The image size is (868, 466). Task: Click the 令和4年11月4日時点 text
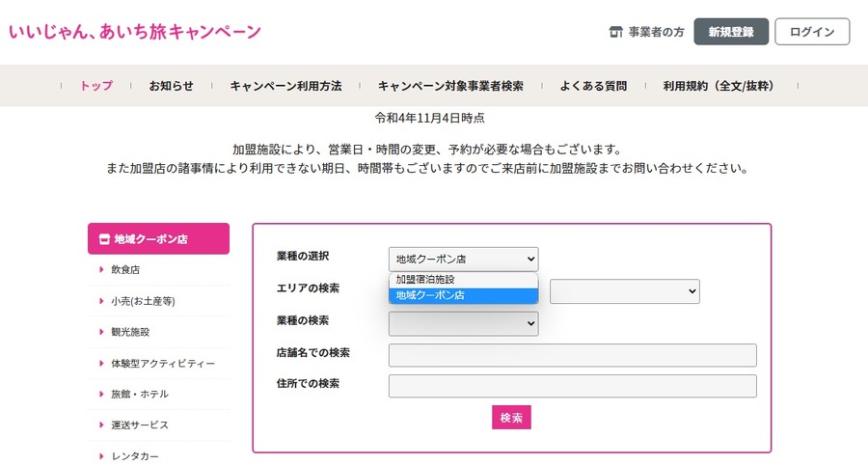pyautogui.click(x=429, y=118)
